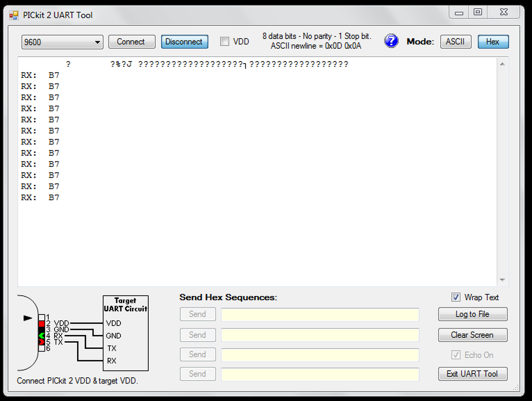Maximize the PICkit 2 UART Tool window
This screenshot has width=532, height=401.
click(478, 12)
